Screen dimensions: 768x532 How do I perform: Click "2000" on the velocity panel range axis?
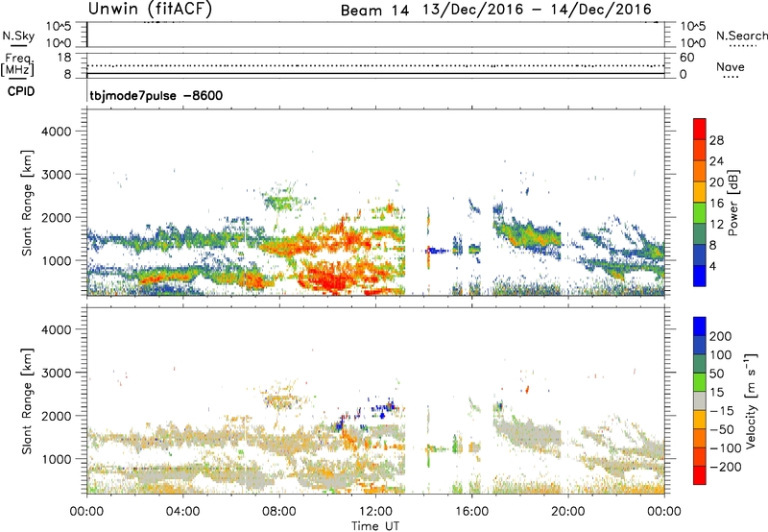point(56,416)
